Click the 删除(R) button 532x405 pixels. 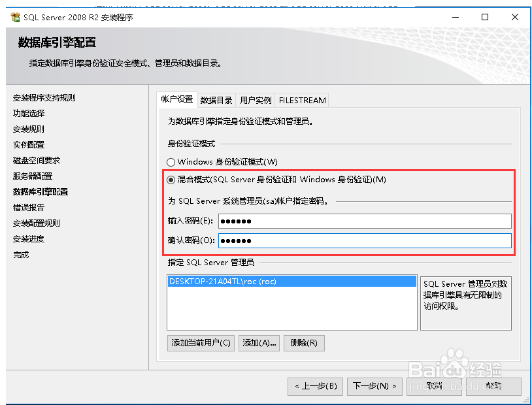(x=303, y=343)
